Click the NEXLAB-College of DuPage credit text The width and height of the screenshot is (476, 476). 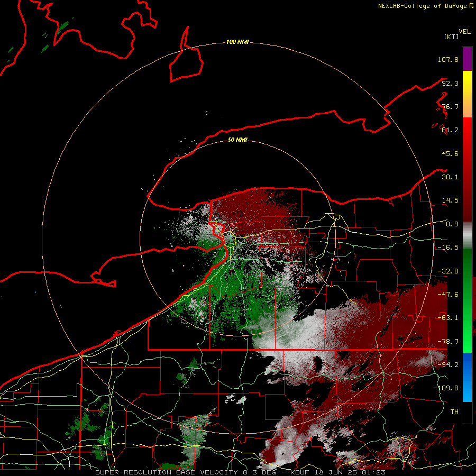425,6
